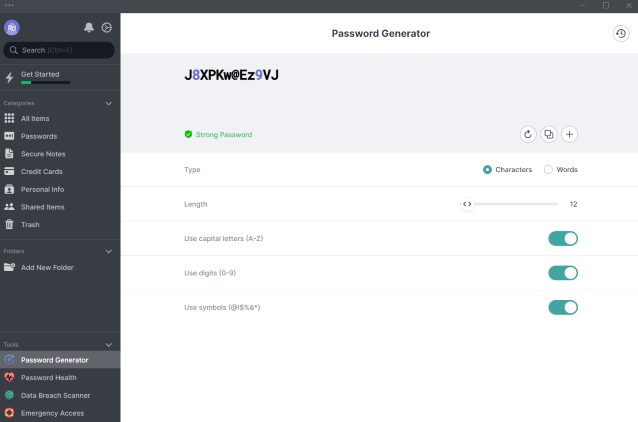
Task: Open the notifications bell
Action: point(89,27)
